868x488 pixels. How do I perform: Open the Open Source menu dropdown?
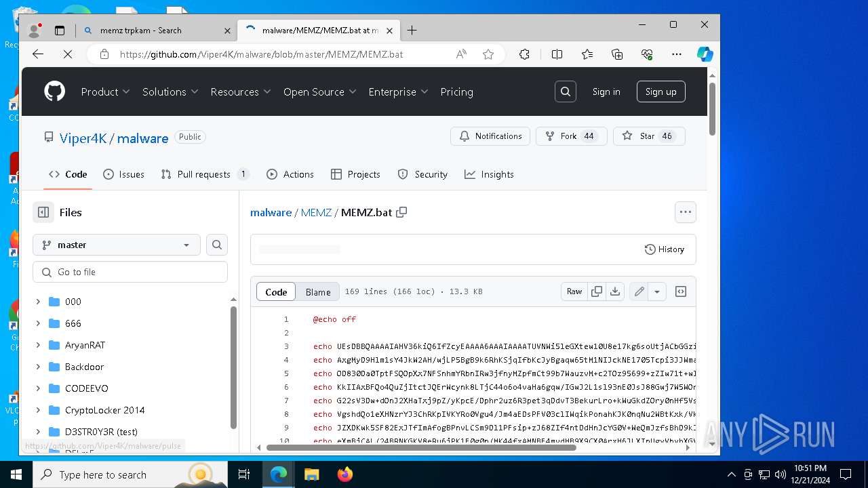click(320, 91)
